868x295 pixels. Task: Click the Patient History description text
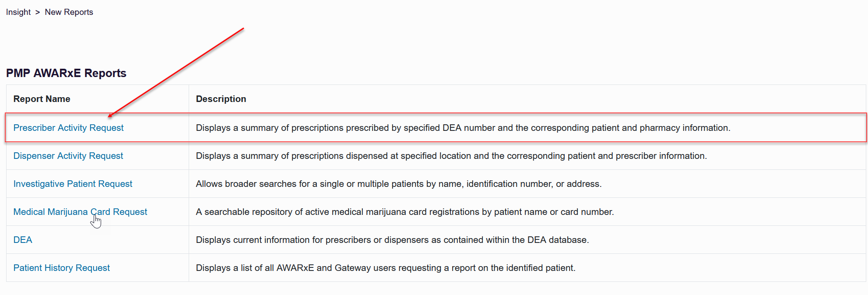point(386,268)
